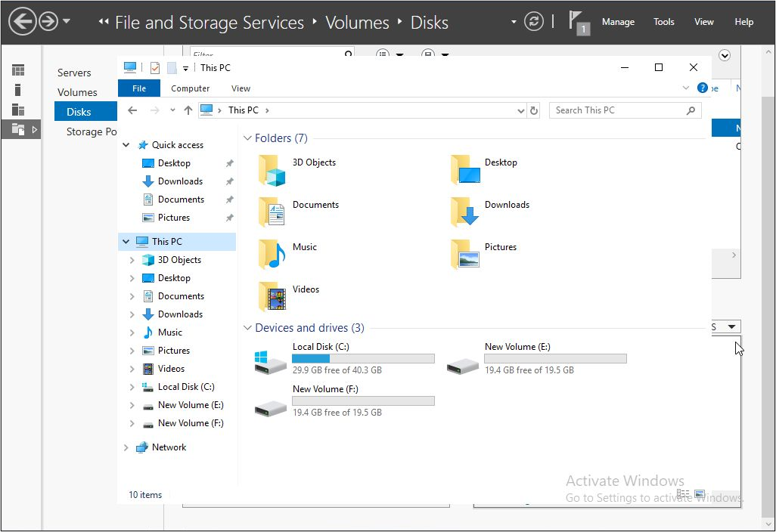This screenshot has height=532, width=776.
Task: Open the 3D Objects folder icon
Action: point(272,170)
